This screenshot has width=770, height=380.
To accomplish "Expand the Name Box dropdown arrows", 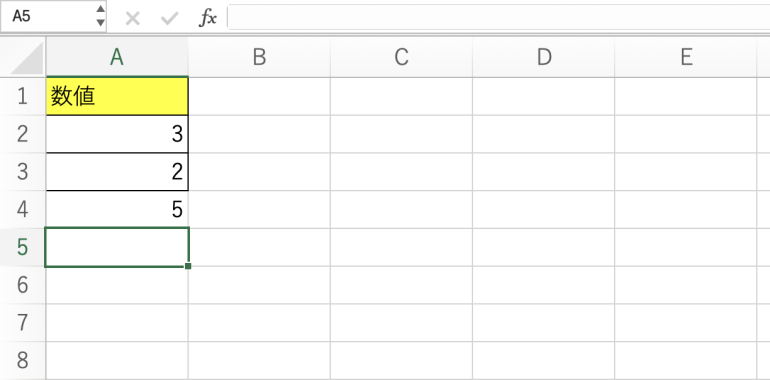I will (100, 16).
